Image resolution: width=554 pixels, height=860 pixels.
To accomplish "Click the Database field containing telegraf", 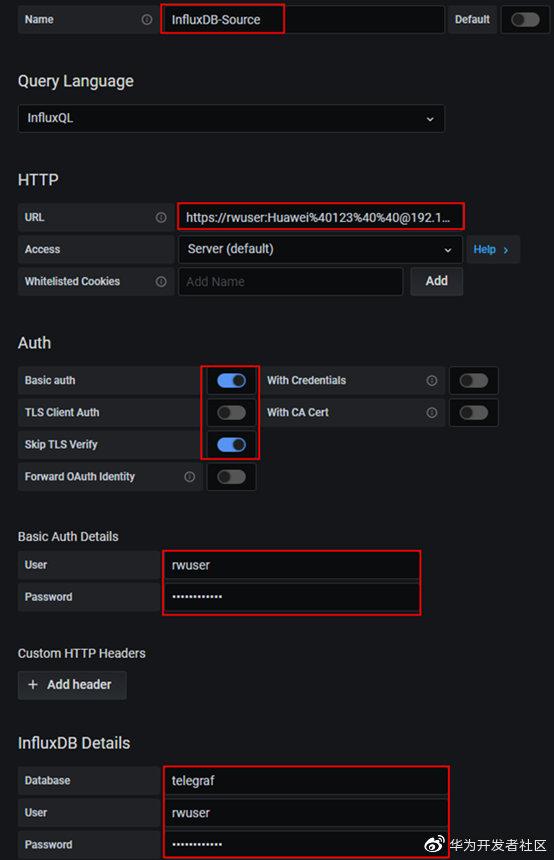I will (306, 781).
